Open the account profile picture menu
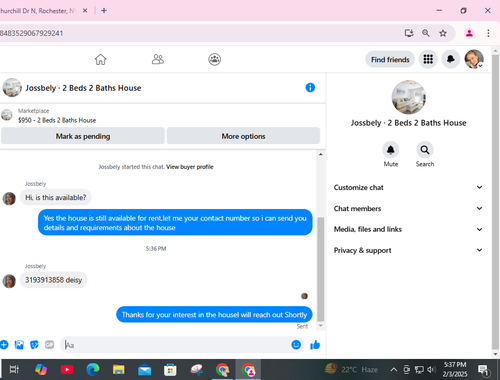The height and width of the screenshot is (380, 500). 474,59
